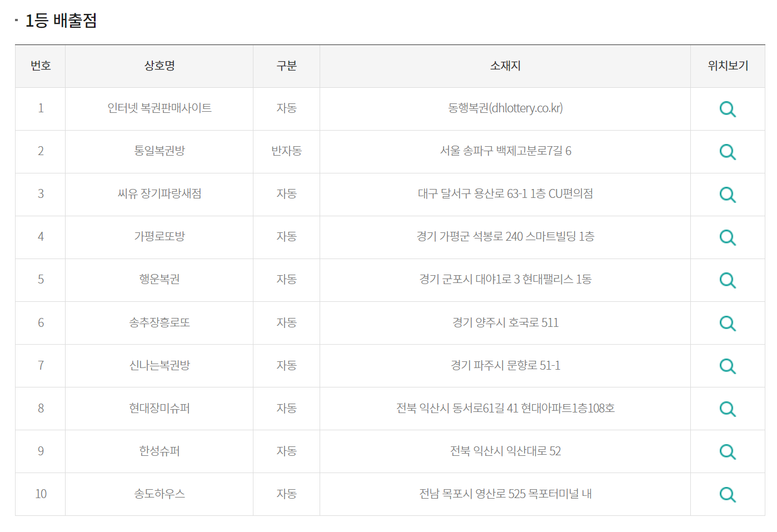This screenshot has width=777, height=532.
Task: Select the 위치보기 column header
Action: tap(727, 66)
